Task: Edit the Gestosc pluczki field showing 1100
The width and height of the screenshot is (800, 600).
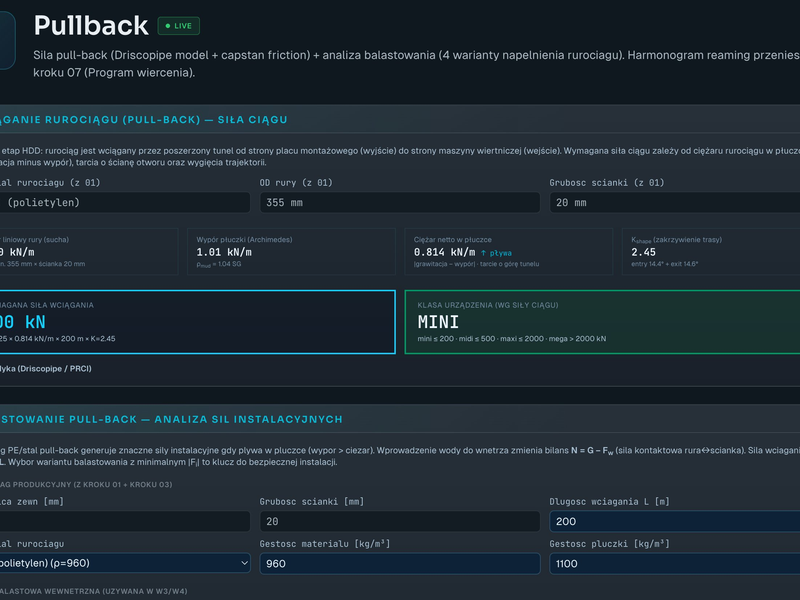Action: pos(674,564)
